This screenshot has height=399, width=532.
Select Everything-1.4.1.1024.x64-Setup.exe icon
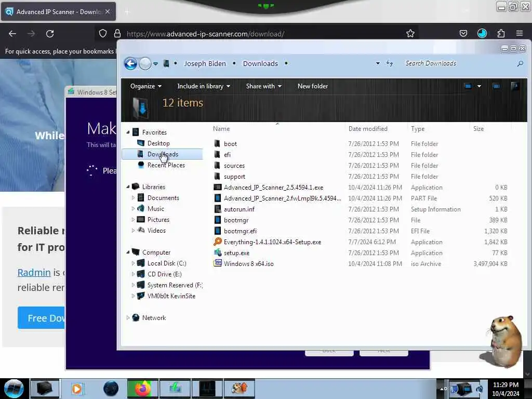(218, 242)
